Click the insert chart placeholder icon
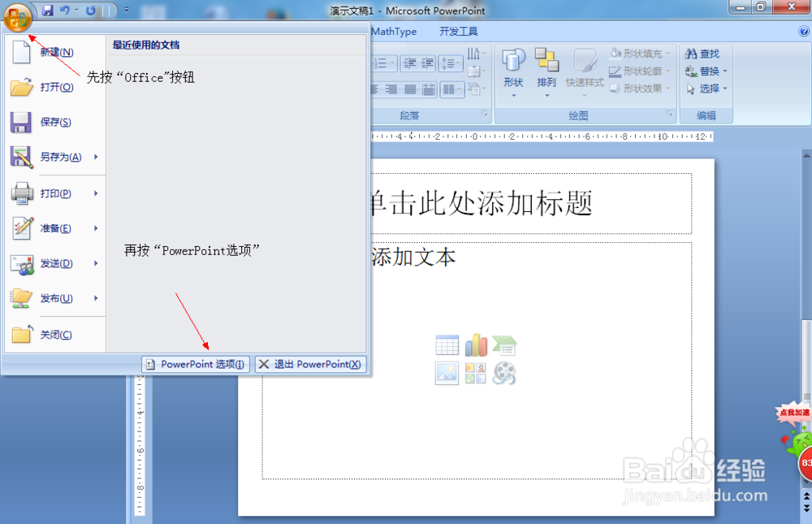 [476, 345]
